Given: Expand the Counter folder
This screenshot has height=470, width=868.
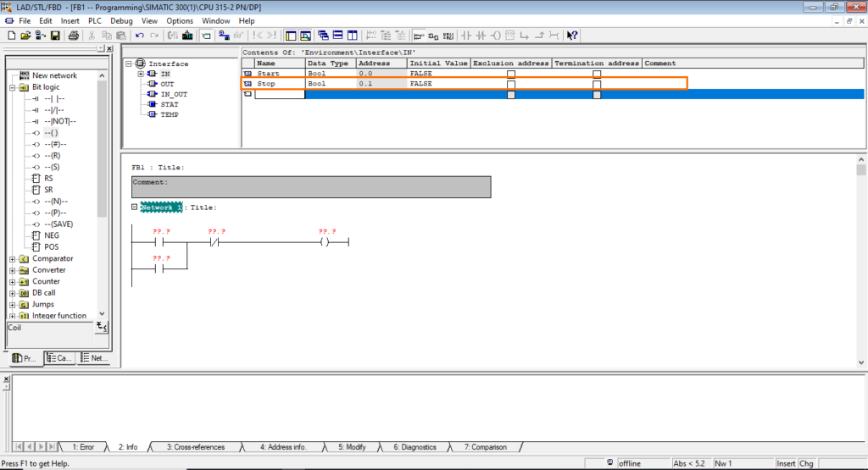Looking at the screenshot, I should 12,281.
